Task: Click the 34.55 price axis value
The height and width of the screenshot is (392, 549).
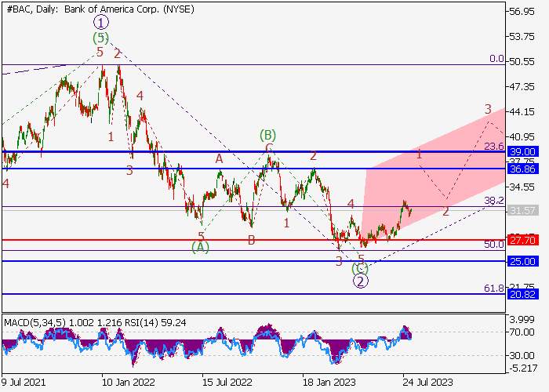Action: (x=522, y=187)
